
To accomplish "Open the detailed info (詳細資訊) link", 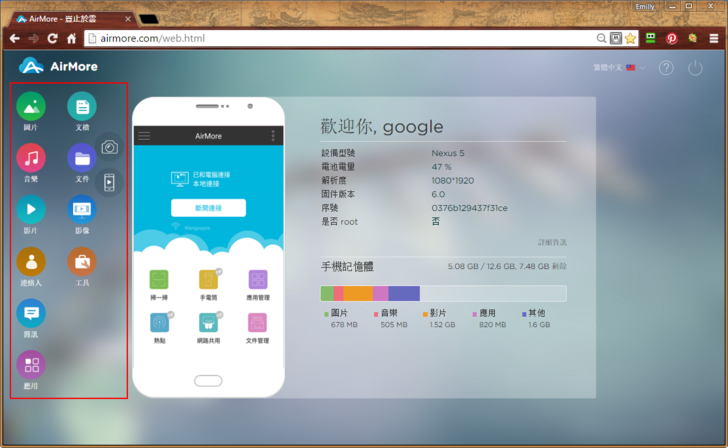I will tap(552, 242).
